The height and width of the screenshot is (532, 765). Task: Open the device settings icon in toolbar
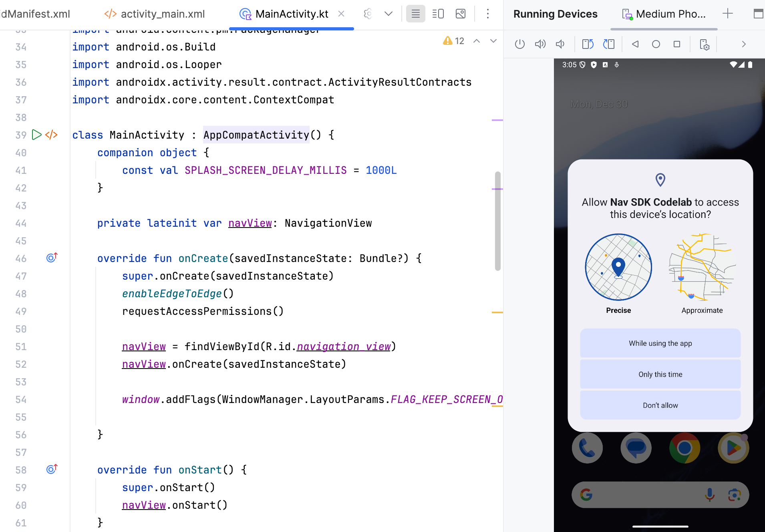[x=705, y=44]
